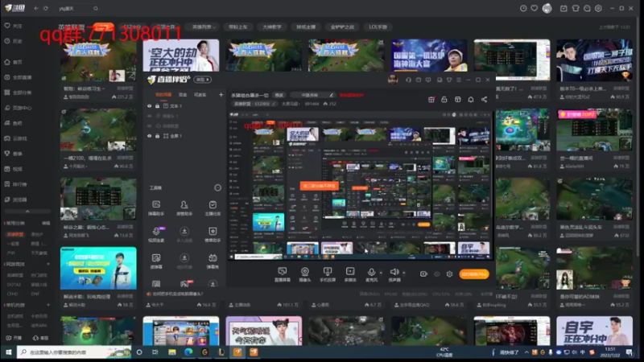The image size is (644, 362).
Task: Add new scene with plus button
Action: coord(221,95)
